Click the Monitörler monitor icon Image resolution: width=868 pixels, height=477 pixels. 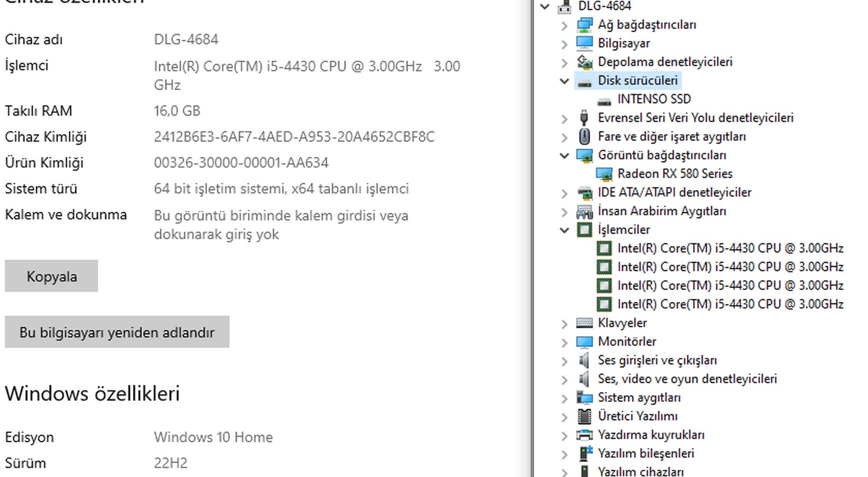(584, 342)
